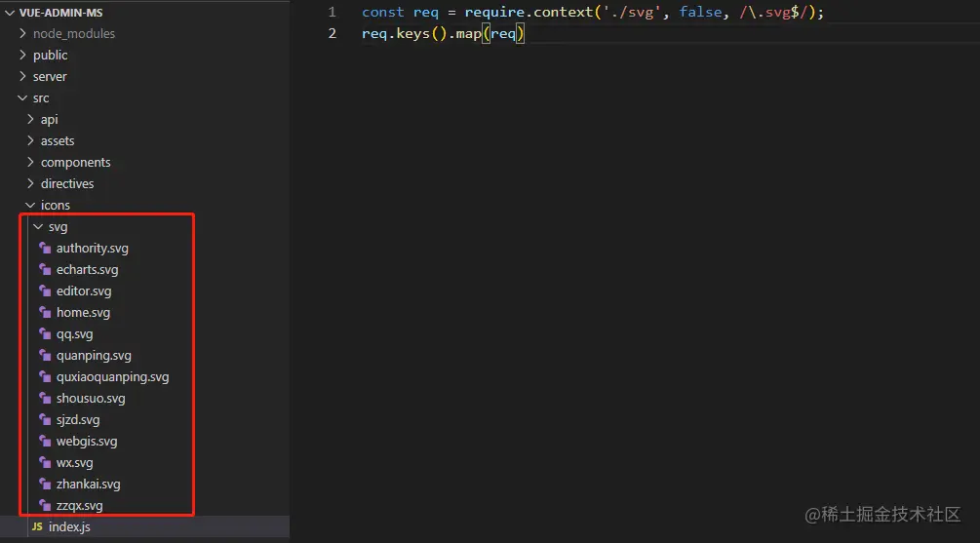The height and width of the screenshot is (543, 980).
Task: Expand the components folder chevron
Action: pyautogui.click(x=30, y=162)
